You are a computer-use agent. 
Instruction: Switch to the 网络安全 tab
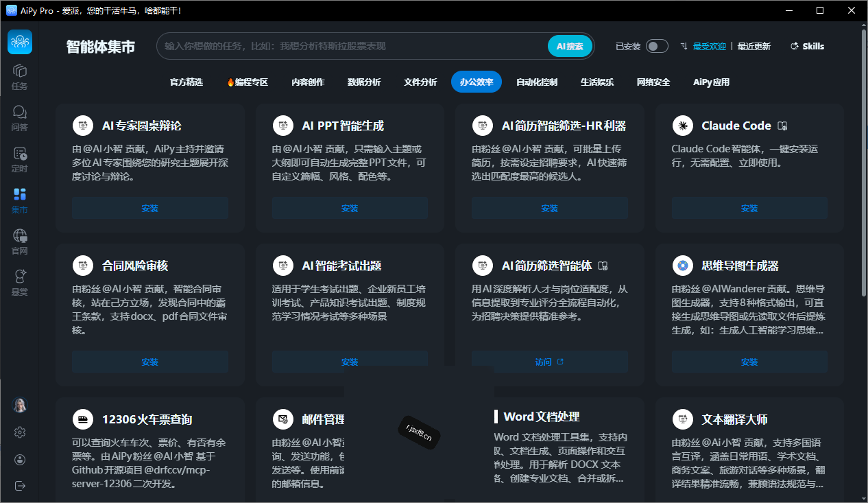click(653, 82)
